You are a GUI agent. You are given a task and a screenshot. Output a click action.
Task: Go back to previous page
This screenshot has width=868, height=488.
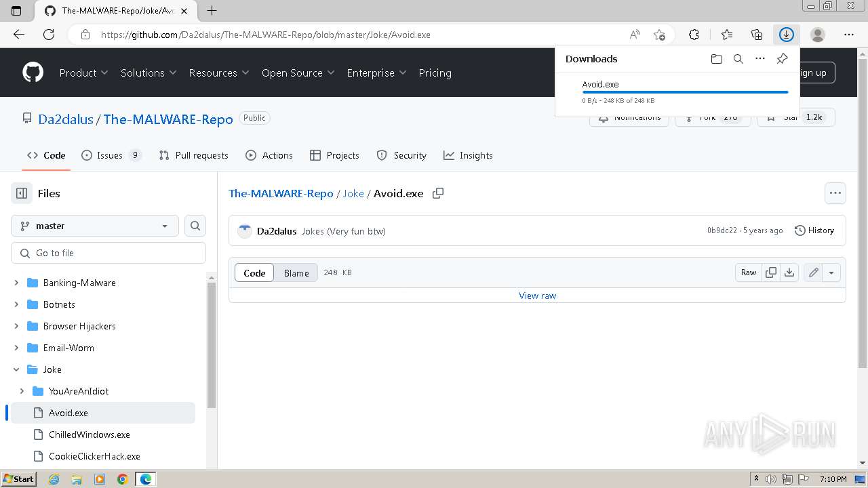coord(19,35)
